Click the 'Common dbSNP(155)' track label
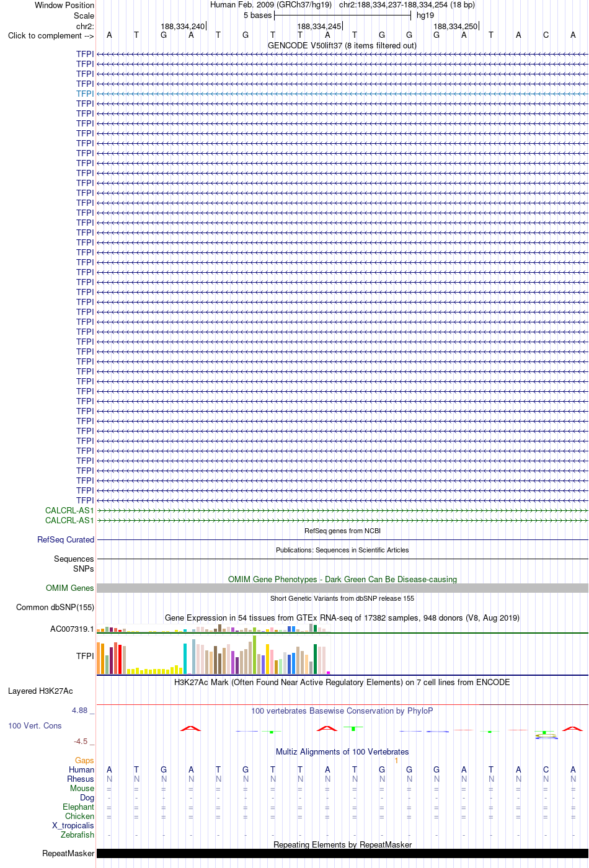This screenshot has width=589, height=868. coord(55,607)
